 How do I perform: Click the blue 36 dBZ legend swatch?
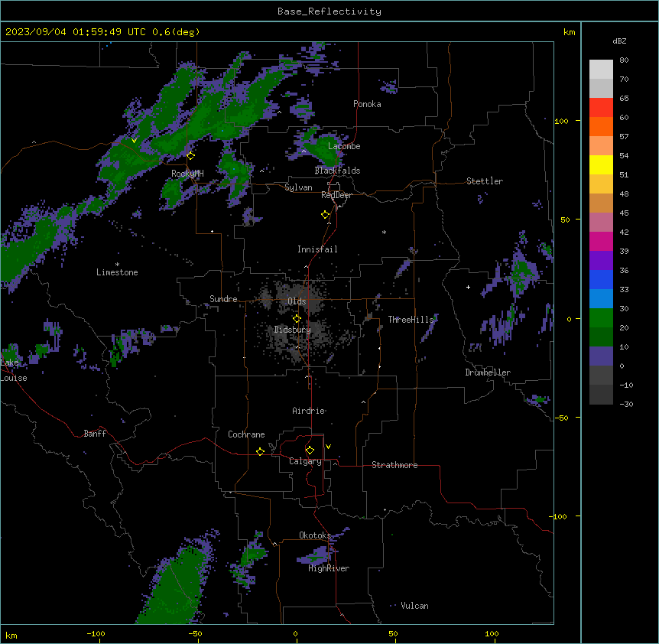(601, 279)
